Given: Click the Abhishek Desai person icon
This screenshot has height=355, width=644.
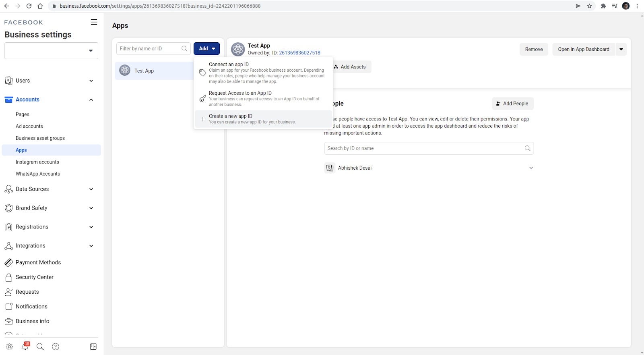Looking at the screenshot, I should point(330,168).
